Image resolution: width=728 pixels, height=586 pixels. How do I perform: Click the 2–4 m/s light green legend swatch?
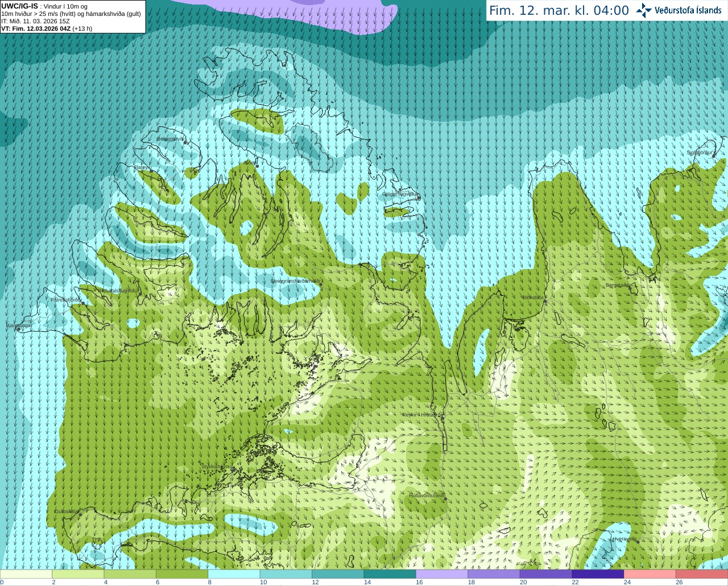tap(78, 574)
